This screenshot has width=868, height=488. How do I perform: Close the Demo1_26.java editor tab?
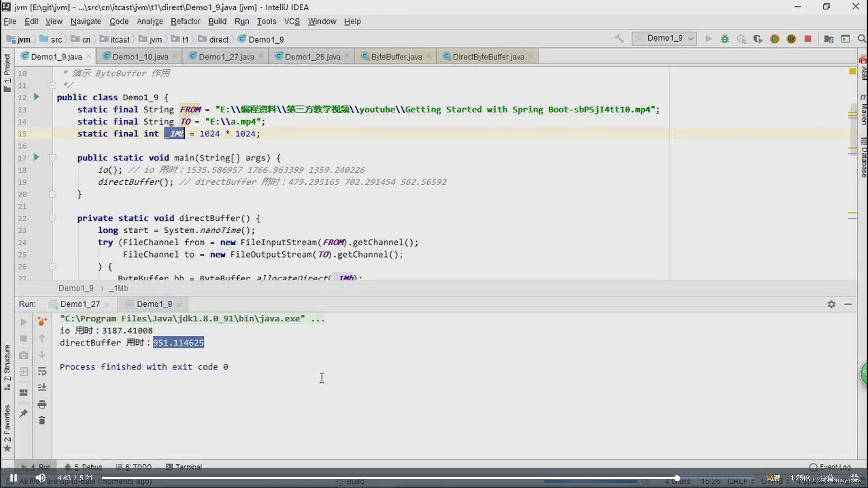tap(347, 56)
